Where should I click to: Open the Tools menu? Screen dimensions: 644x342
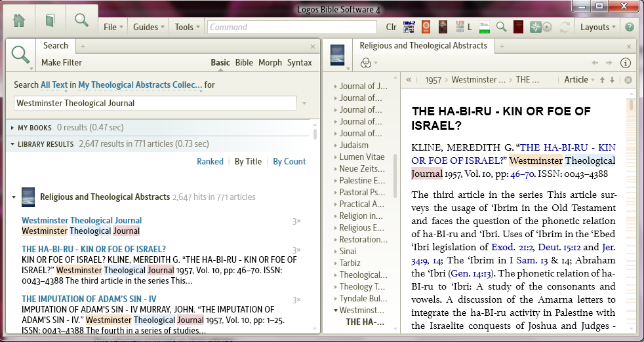pos(188,27)
